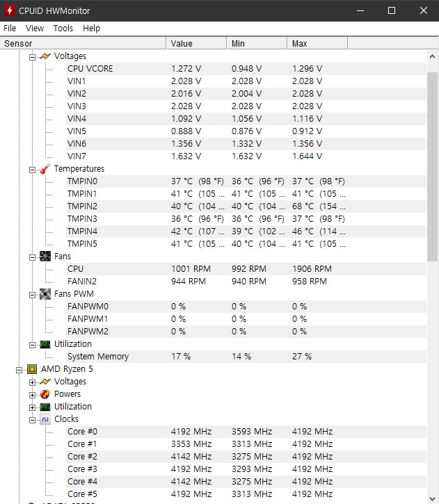The image size is (439, 504).
Task: Click the AMD Ryzen 5 processor icon
Action: click(32, 369)
